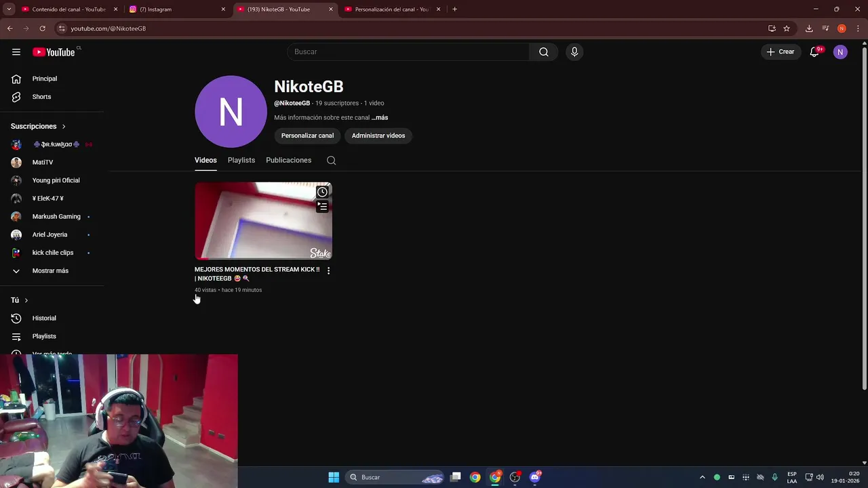Click the YouTube logo
This screenshot has height=488, width=868.
tap(54, 52)
